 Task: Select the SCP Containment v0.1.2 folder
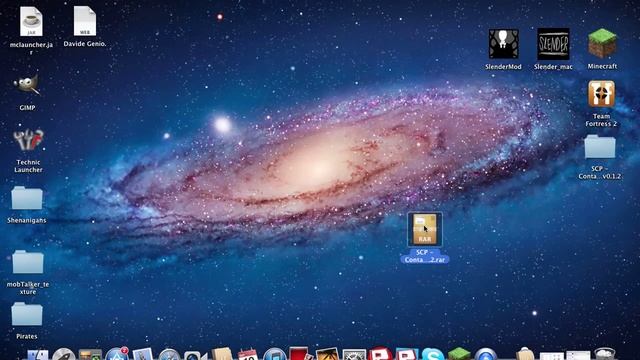[600, 147]
